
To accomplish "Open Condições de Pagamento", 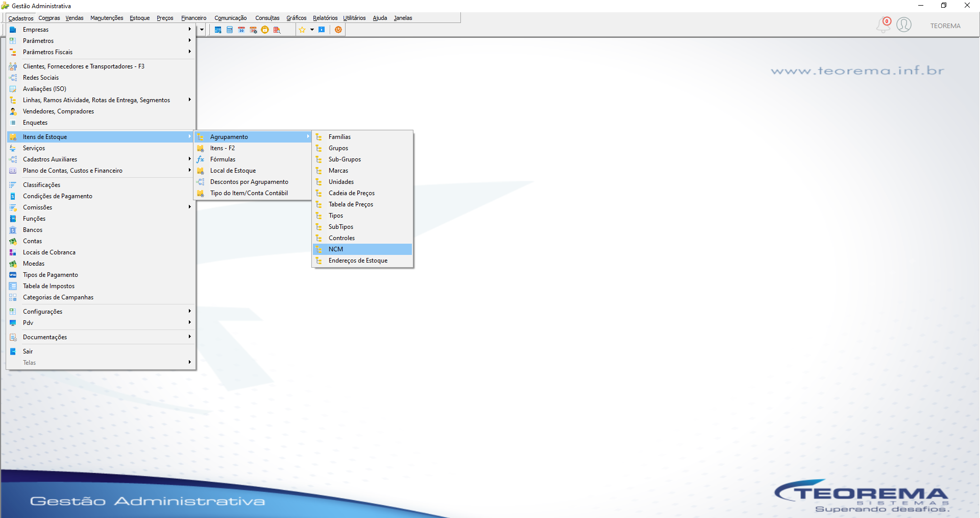I will click(101, 196).
